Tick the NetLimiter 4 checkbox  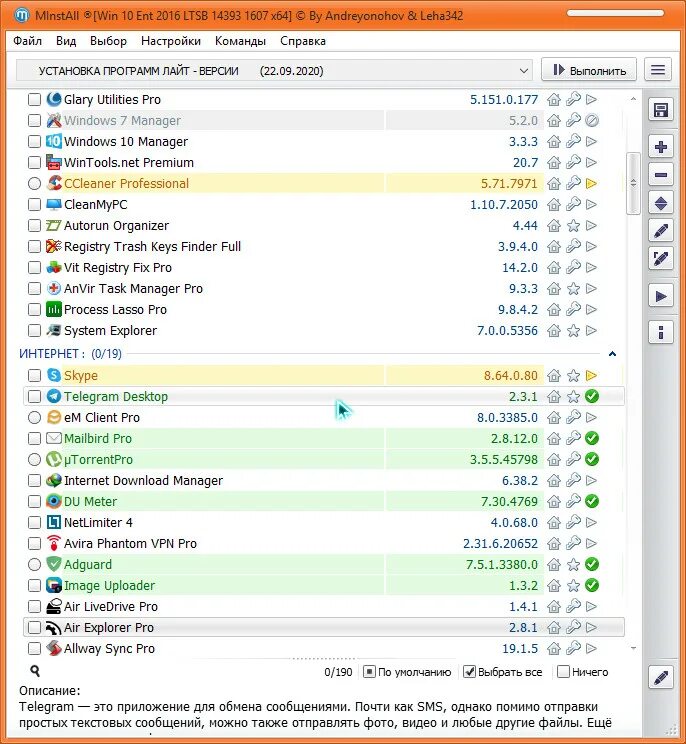point(34,522)
